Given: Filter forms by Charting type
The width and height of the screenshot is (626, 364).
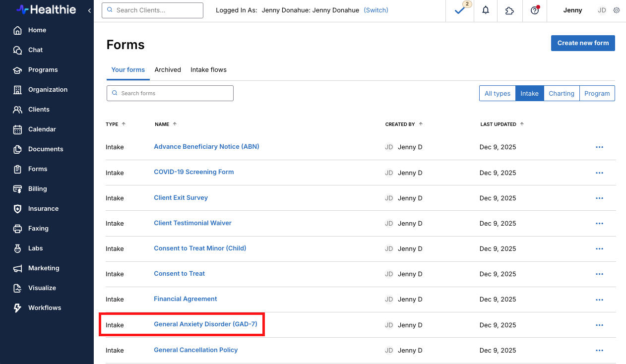Looking at the screenshot, I should point(561,93).
